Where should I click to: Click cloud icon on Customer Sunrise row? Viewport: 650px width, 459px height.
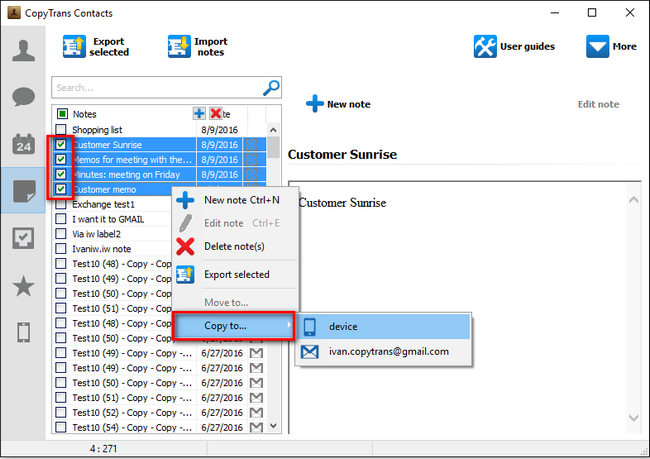click(251, 145)
